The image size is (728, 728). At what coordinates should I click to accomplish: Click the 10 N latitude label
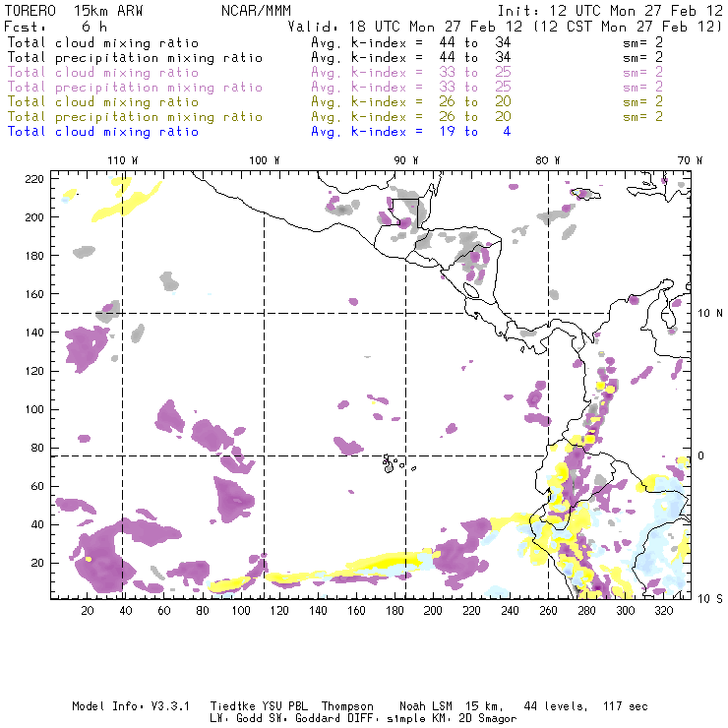pyautogui.click(x=706, y=313)
